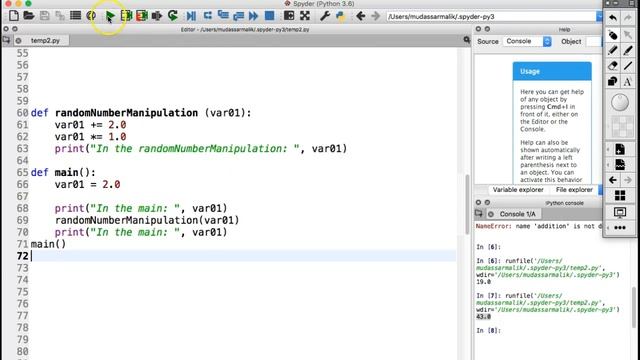Image resolution: width=640 pixels, height=360 pixels.
Task: Open Preferences wrench icon
Action: pos(325,16)
